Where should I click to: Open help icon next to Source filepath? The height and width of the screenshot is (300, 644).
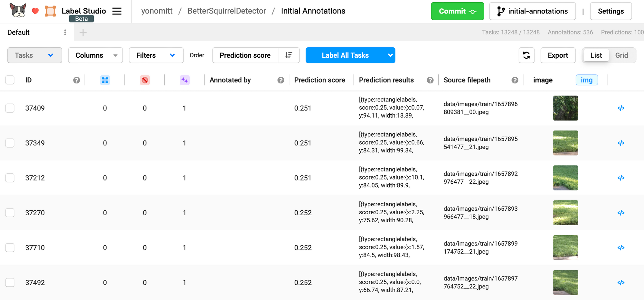coord(515,80)
